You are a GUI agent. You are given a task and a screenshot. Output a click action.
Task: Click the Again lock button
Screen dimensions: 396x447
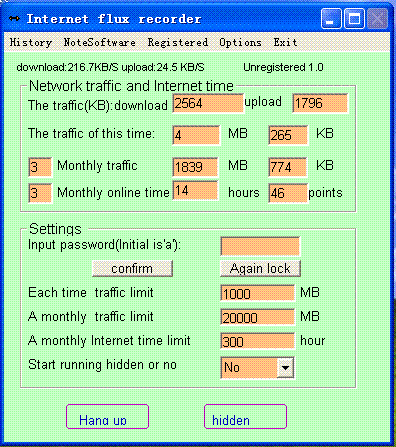coord(260,268)
